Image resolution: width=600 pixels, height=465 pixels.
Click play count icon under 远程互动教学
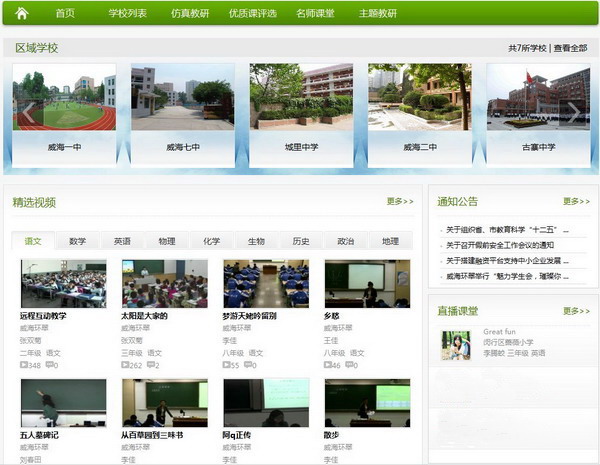point(24,365)
